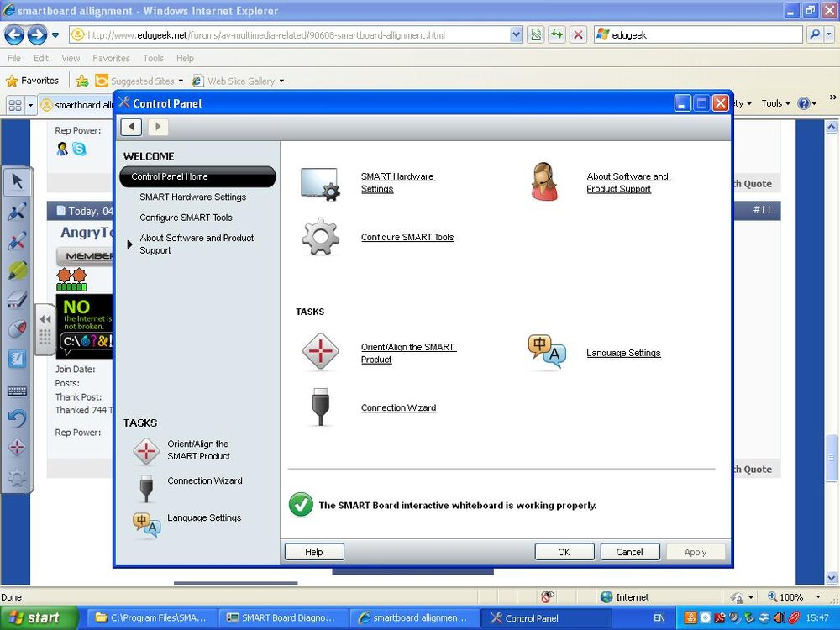Screen dimensions: 840x630
Task: Click the Cancel button
Action: [x=629, y=552]
